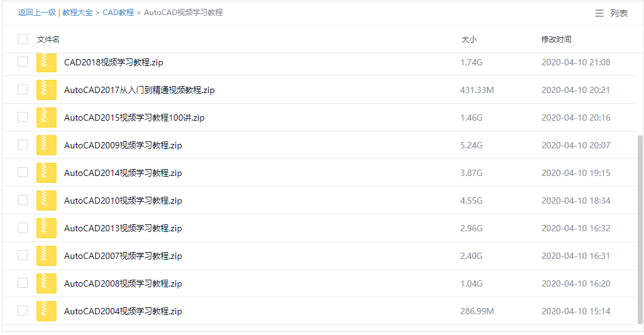Open file AutoCAD2007视频学习教程.zip
This screenshot has width=644, height=335.
tap(123, 256)
